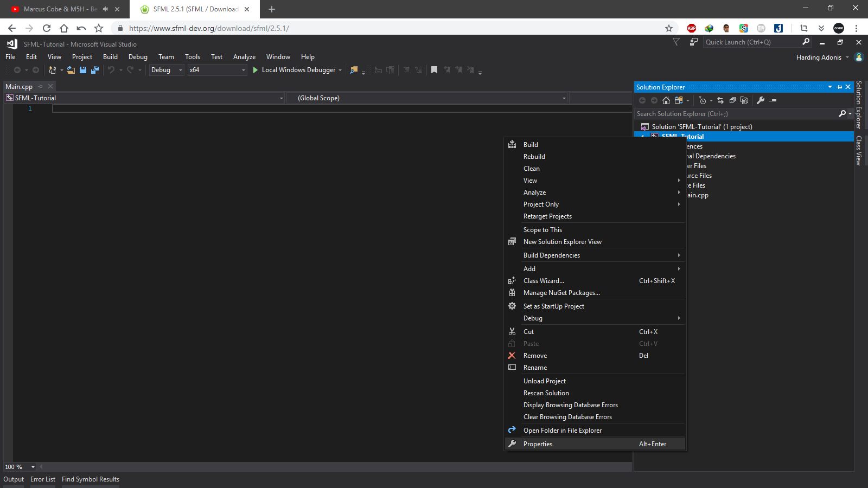
Task: Choose Manage NuGet Packages in context menu
Action: 596,293
